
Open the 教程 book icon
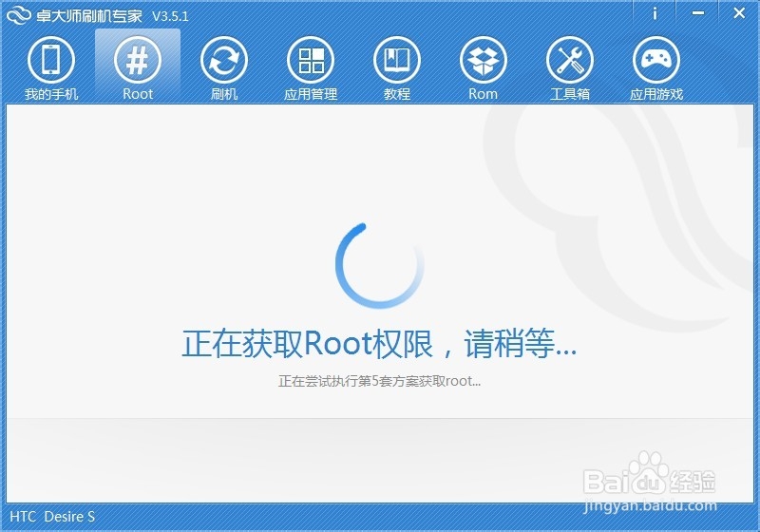(397, 60)
